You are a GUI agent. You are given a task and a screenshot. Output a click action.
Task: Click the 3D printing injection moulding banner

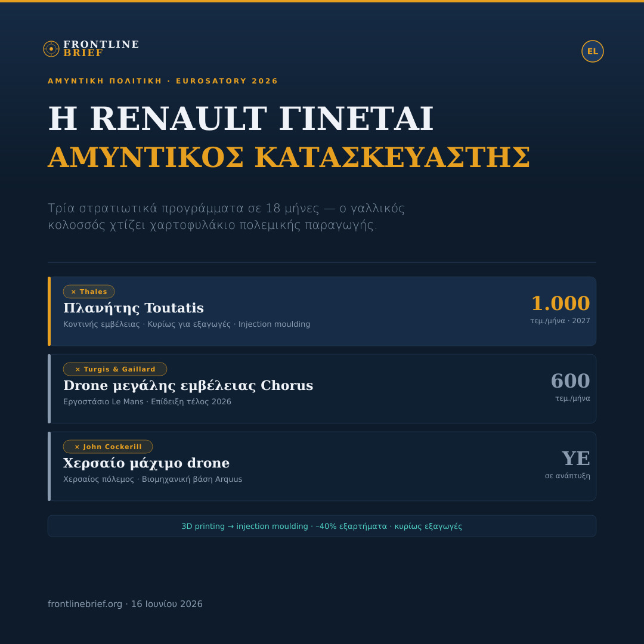pos(322,526)
